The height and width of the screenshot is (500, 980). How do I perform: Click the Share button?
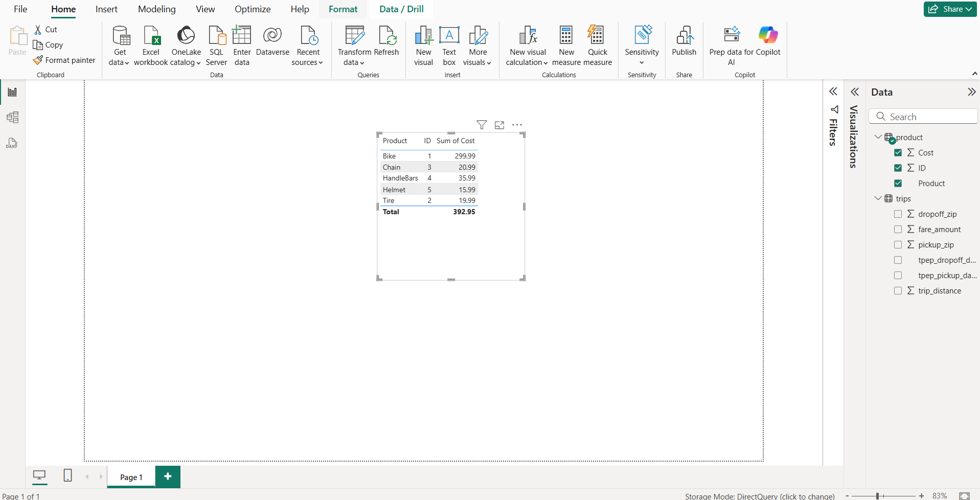coord(950,9)
